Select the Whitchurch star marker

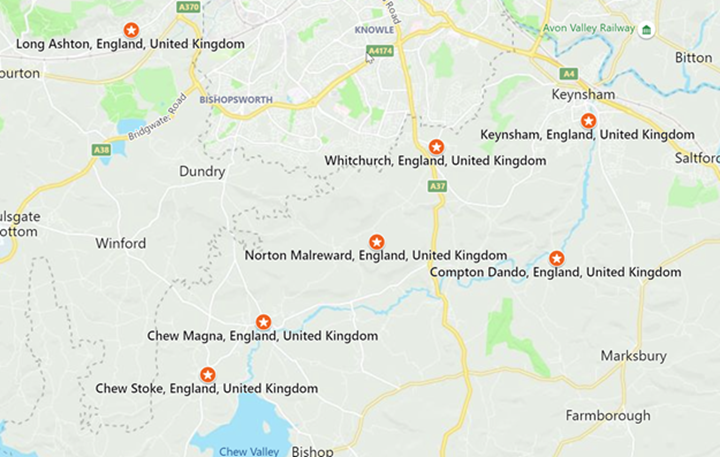pos(436,147)
